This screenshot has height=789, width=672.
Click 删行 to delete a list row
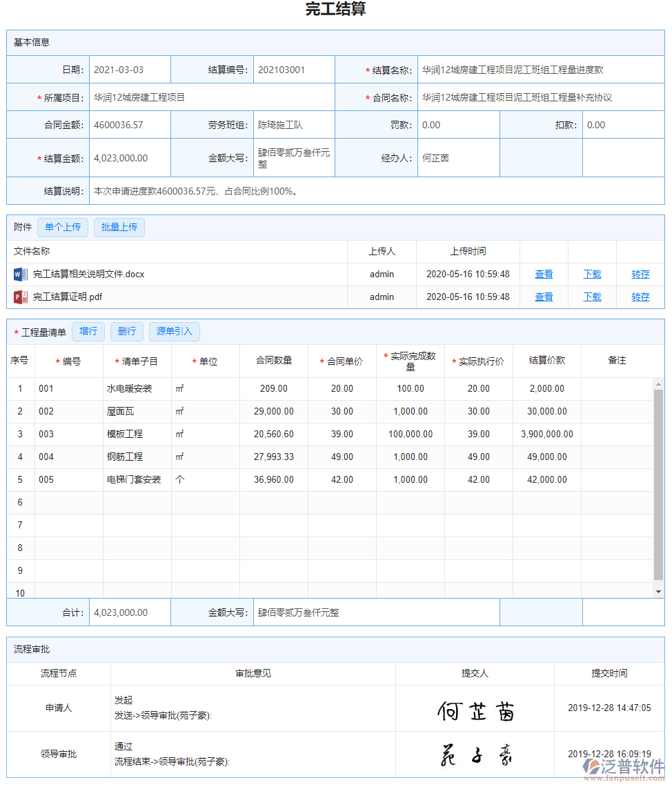pyautogui.click(x=126, y=332)
